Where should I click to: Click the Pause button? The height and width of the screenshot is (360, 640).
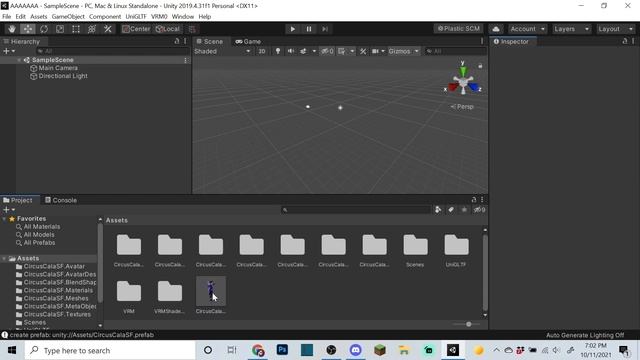[309, 29]
